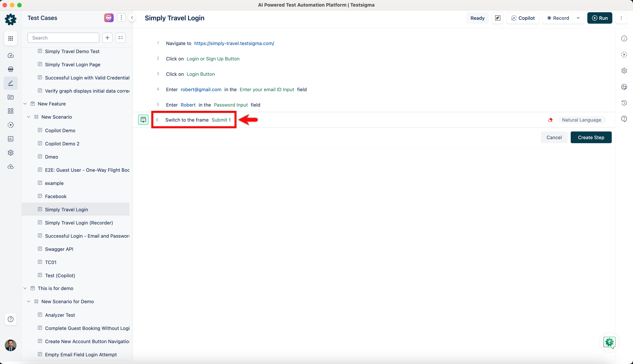Open the Testsigma chat widget
Screen dimensions: 633x364
[x=610, y=342]
